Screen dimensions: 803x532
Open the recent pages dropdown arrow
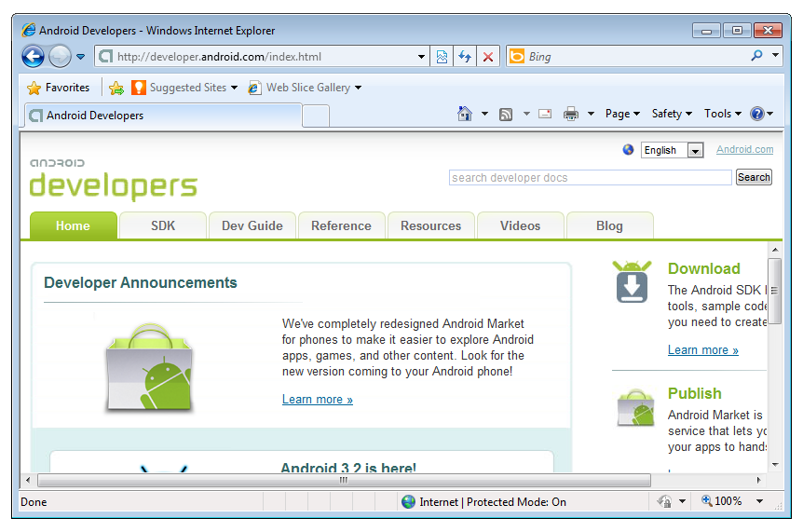[x=80, y=57]
